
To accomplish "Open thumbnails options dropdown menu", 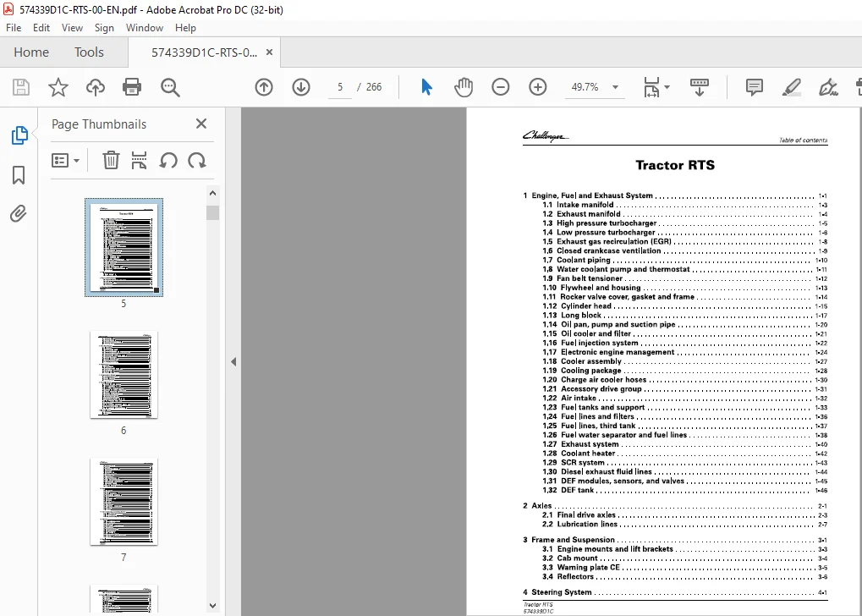I will pos(65,161).
